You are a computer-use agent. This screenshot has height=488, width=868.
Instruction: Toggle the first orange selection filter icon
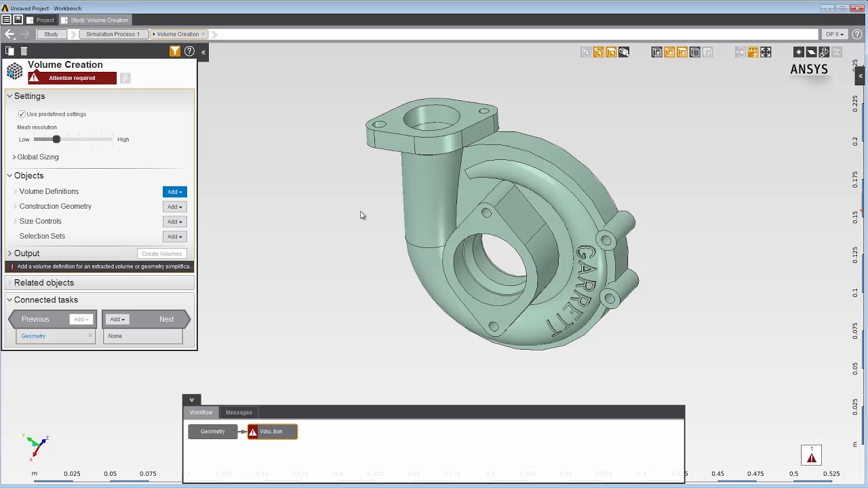599,52
